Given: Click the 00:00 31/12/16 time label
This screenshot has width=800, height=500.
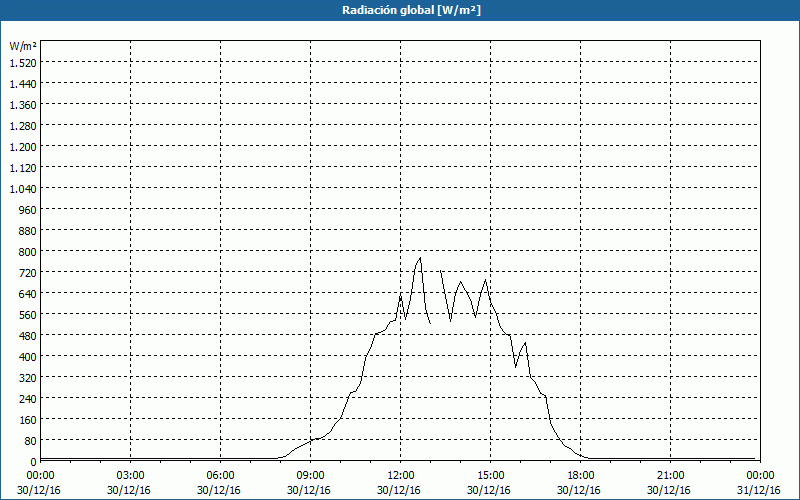Looking at the screenshot, I should click(x=760, y=483).
